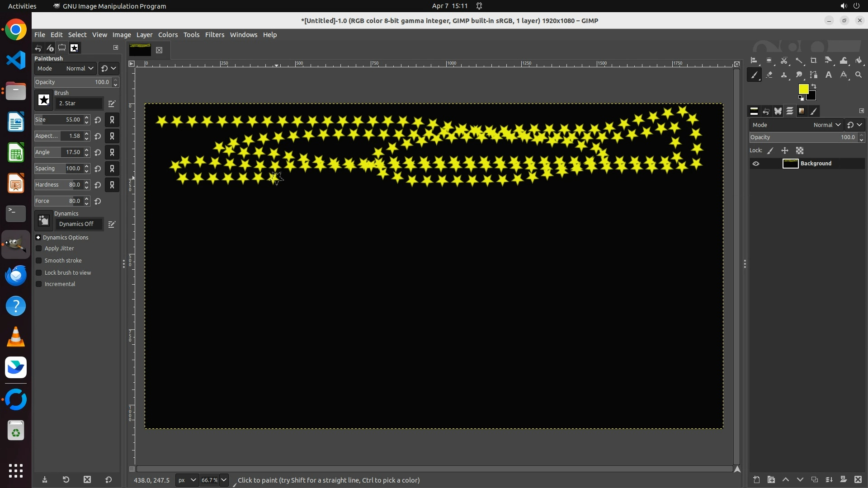Viewport: 868px width, 488px height.
Task: Enable the Smooth stroke checkbox
Action: click(39, 261)
